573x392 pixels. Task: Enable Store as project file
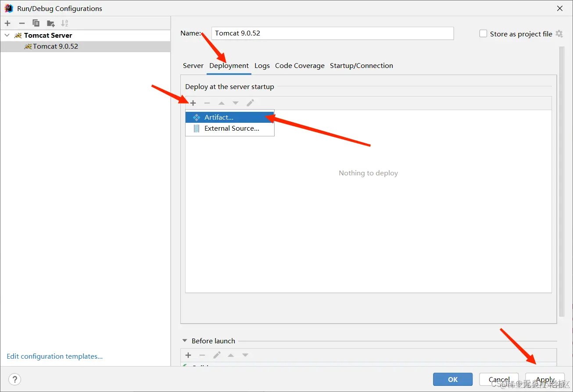point(483,34)
